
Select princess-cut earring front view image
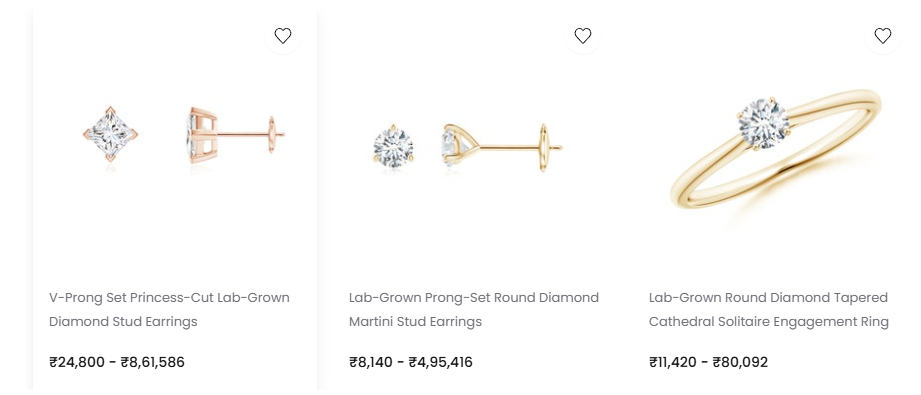pos(110,134)
